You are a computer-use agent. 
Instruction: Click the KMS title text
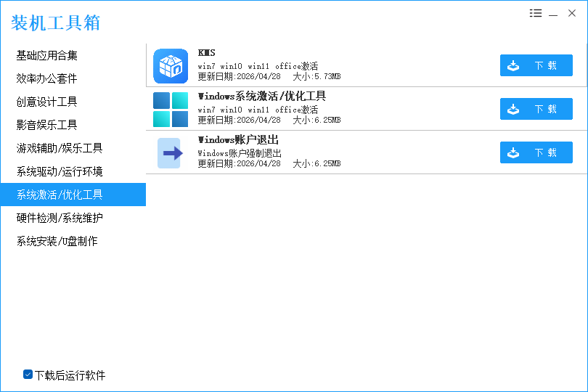pos(207,52)
